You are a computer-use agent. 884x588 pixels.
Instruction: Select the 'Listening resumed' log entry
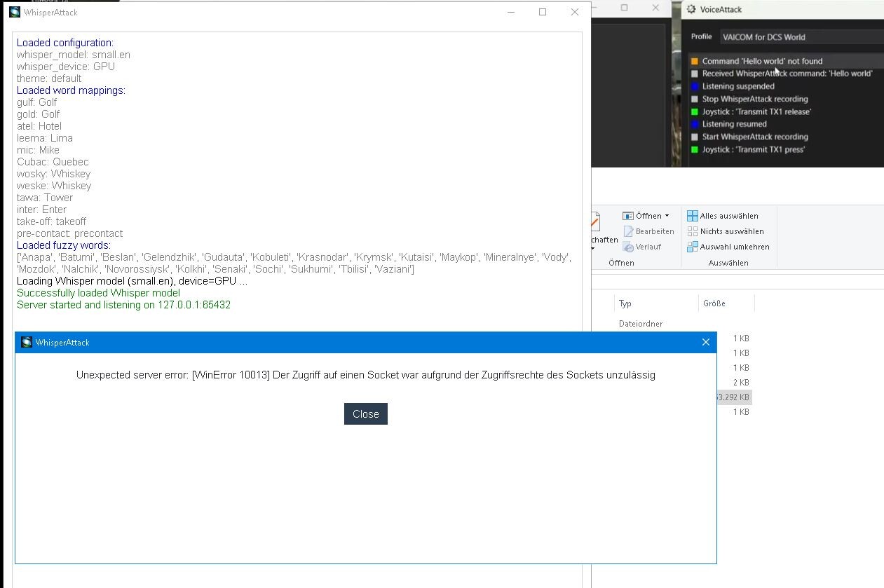735,124
